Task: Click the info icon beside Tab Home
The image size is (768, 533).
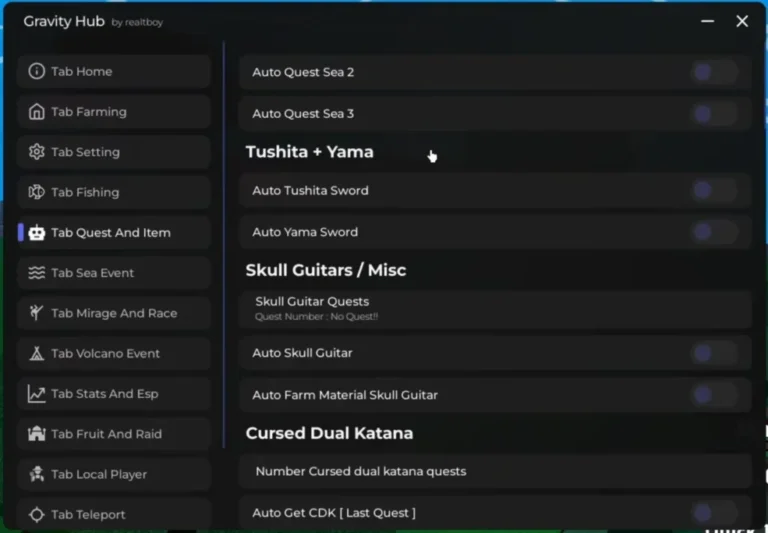Action: pos(36,71)
